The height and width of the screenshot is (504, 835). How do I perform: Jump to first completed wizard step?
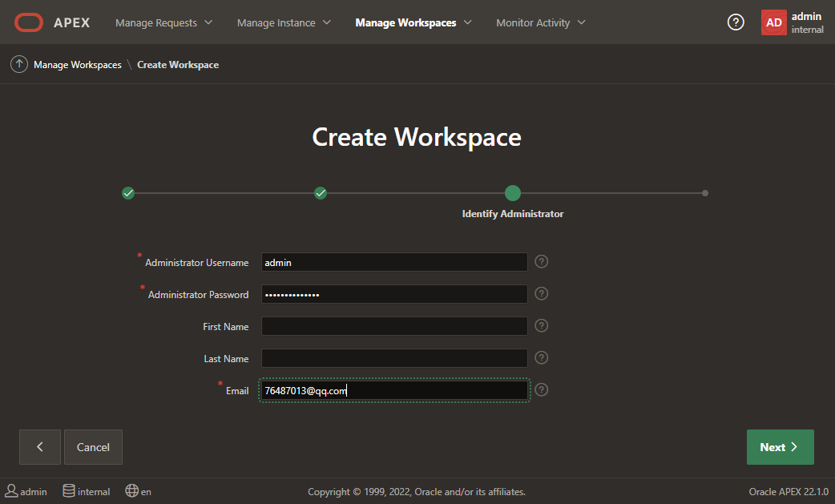click(128, 193)
